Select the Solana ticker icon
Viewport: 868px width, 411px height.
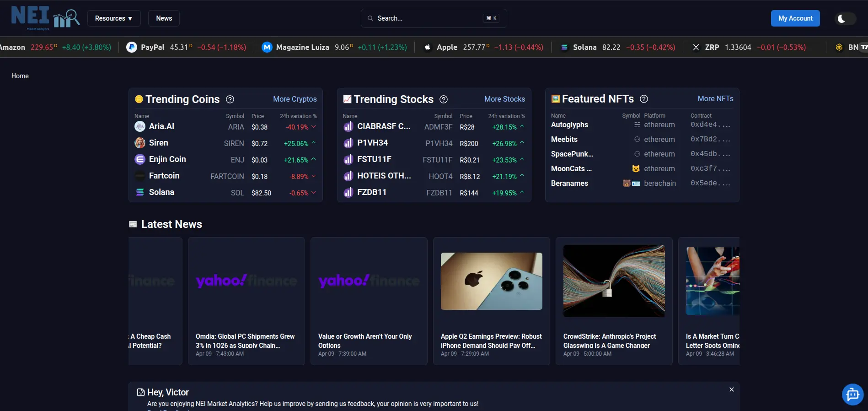(564, 47)
